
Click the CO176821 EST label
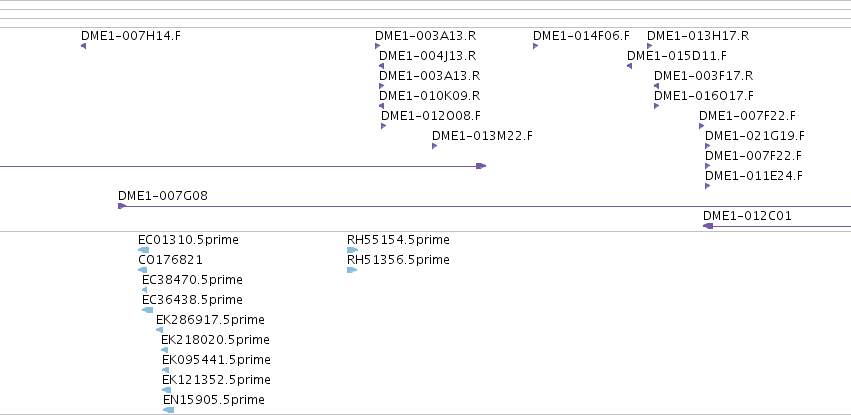tap(170, 260)
